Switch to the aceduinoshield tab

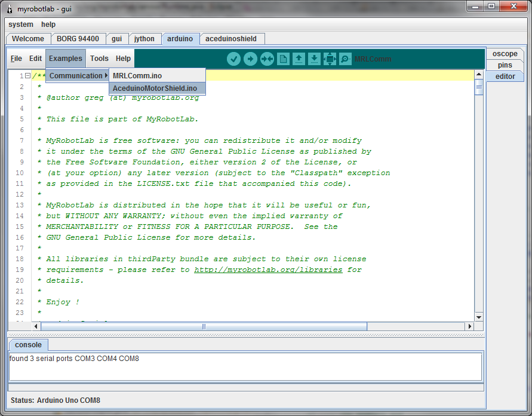click(231, 39)
